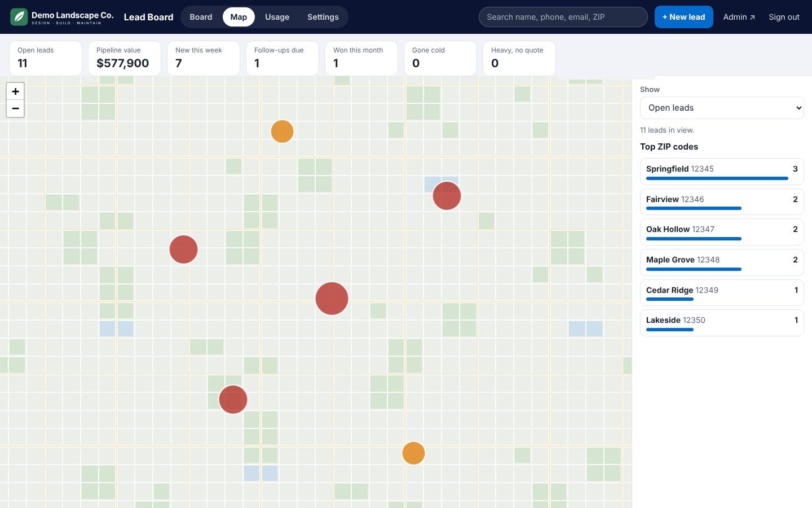The height and width of the screenshot is (508, 812).
Task: Zoom out on the map
Action: [15, 108]
